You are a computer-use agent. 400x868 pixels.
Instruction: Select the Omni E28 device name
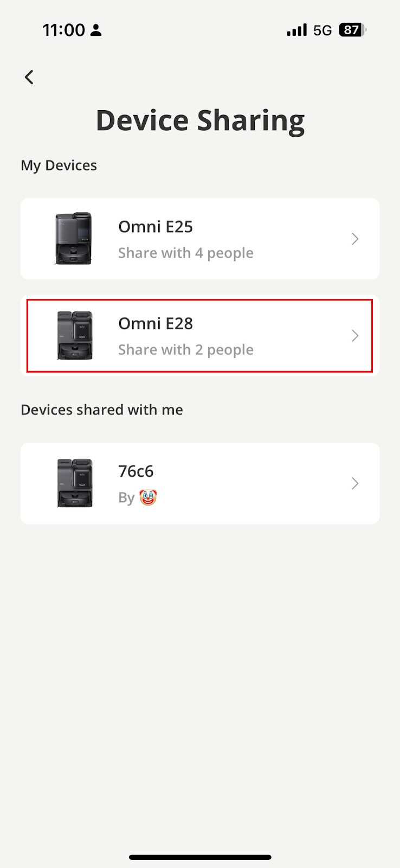[156, 323]
